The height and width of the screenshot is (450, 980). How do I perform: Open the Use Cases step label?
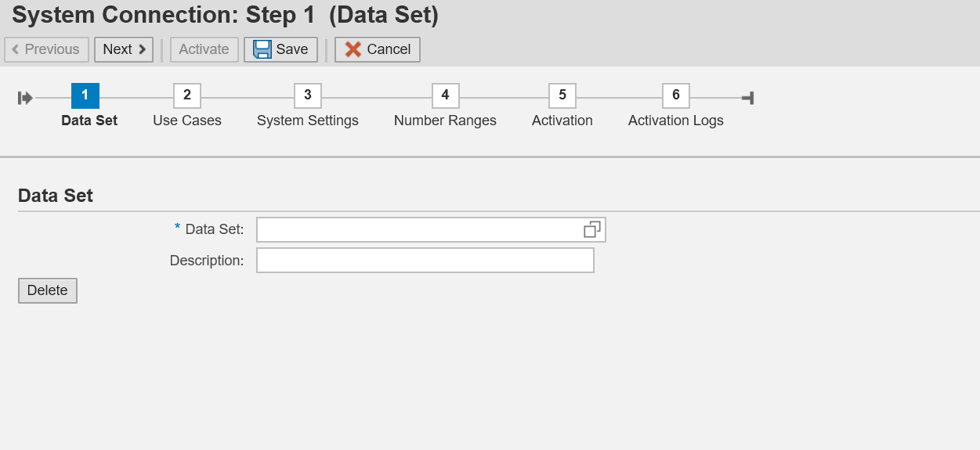(187, 121)
